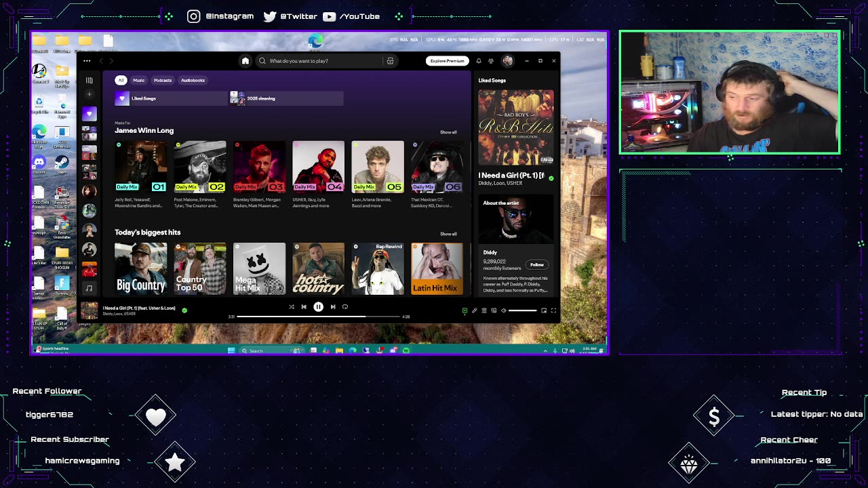This screenshot has width=868, height=488.
Task: Go to Spotify Home icon
Action: pyautogui.click(x=245, y=61)
